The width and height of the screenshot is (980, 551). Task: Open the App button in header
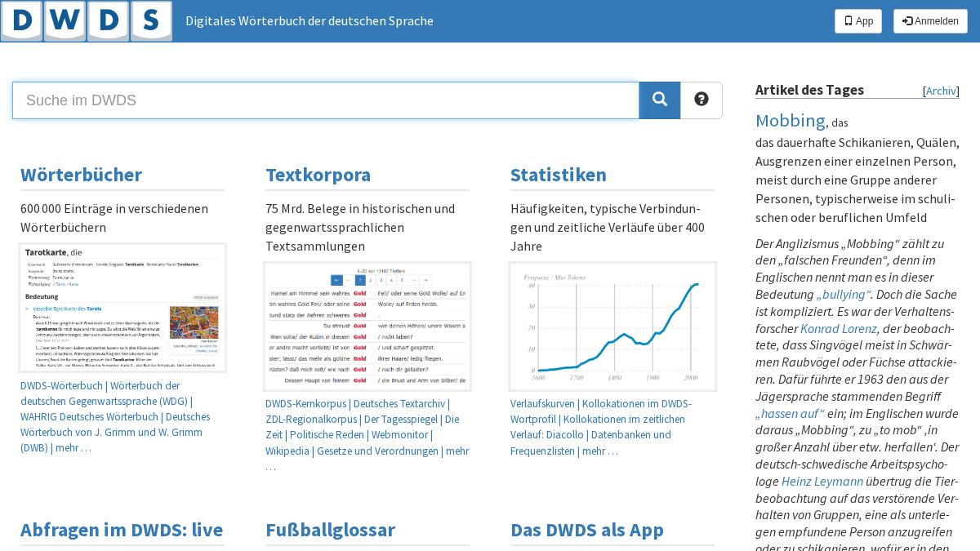pos(858,21)
